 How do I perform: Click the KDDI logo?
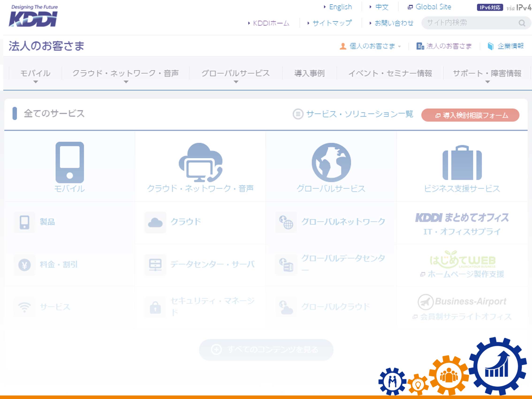tap(34, 16)
